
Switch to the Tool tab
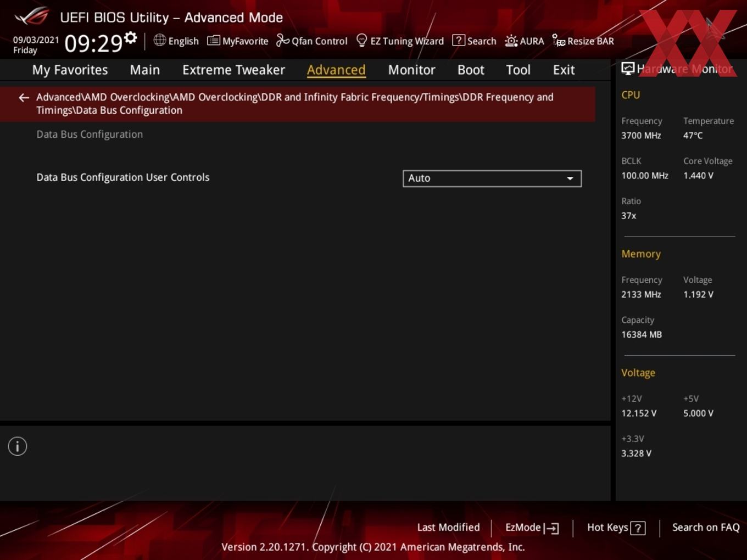coord(518,70)
